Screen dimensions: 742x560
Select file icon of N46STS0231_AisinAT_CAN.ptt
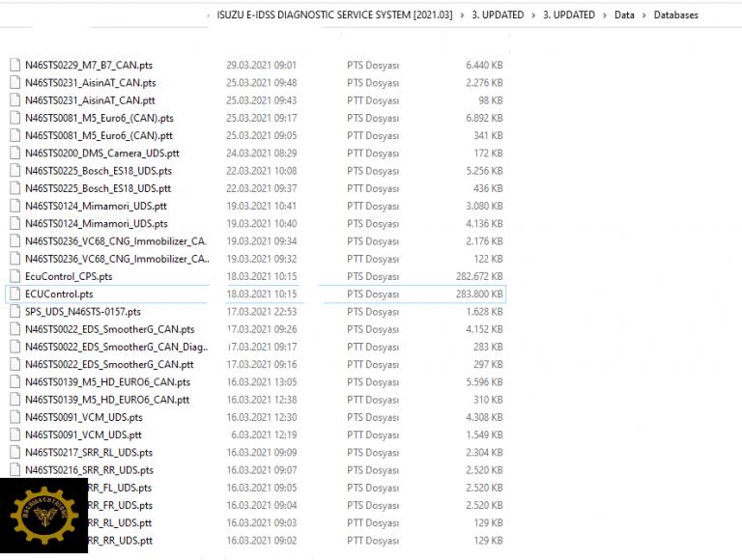(15, 100)
